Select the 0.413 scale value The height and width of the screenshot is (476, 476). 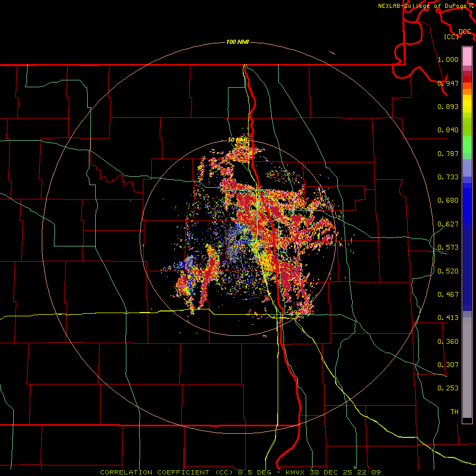448,318
